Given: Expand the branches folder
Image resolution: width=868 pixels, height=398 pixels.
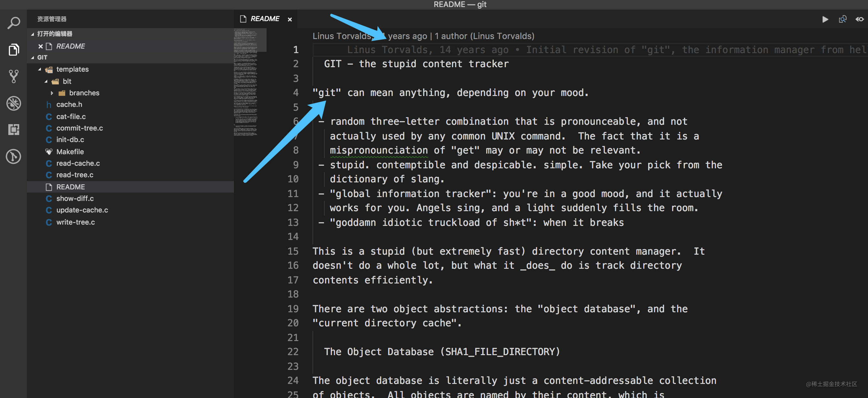Looking at the screenshot, I should 52,93.
